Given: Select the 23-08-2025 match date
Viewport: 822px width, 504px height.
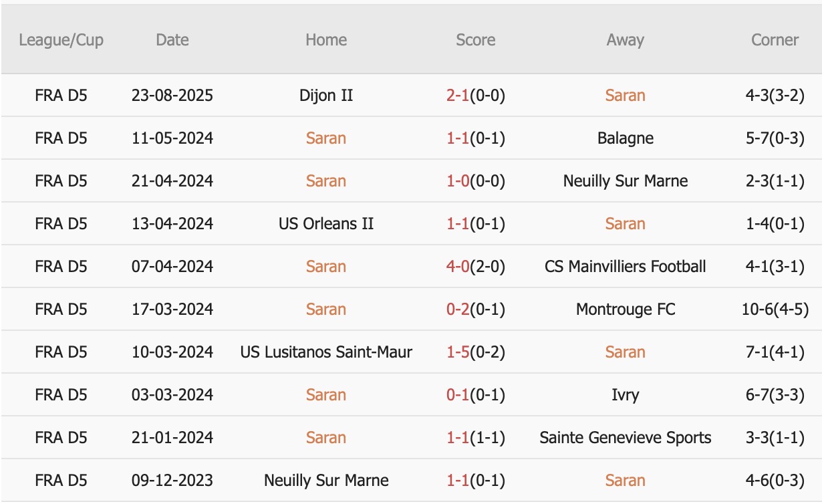Looking at the screenshot, I should (172, 96).
